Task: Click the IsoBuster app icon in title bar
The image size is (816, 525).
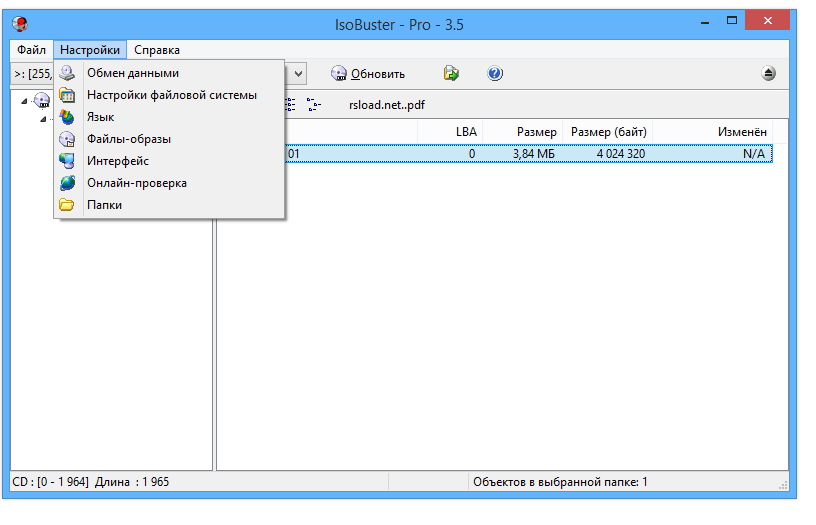Action: click(20, 23)
